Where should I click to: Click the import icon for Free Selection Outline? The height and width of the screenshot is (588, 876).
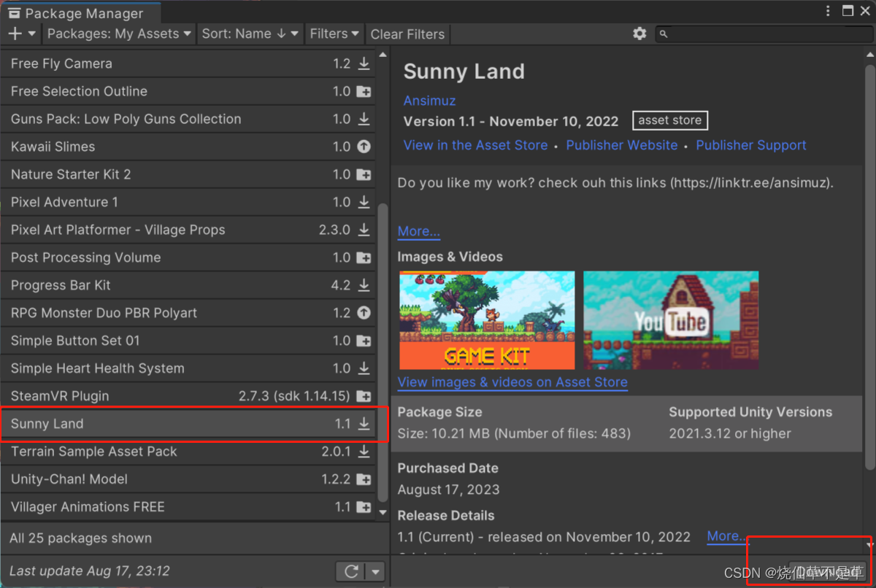click(x=363, y=92)
